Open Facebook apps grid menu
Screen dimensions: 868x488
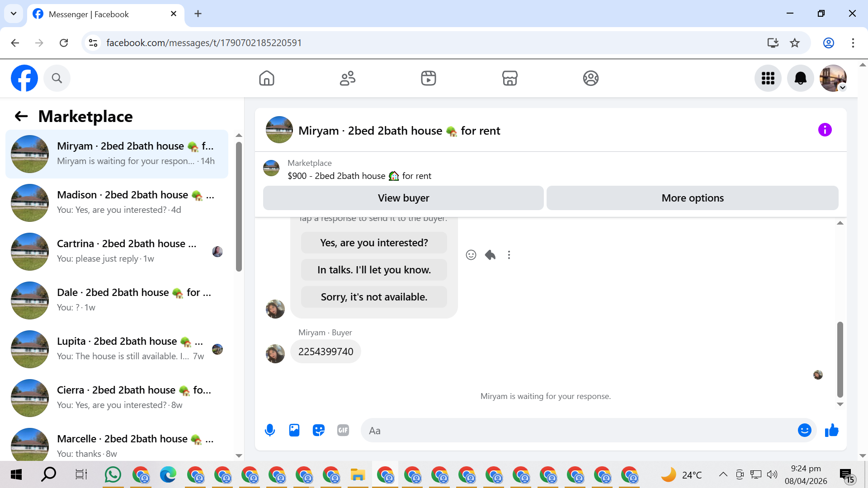point(768,78)
